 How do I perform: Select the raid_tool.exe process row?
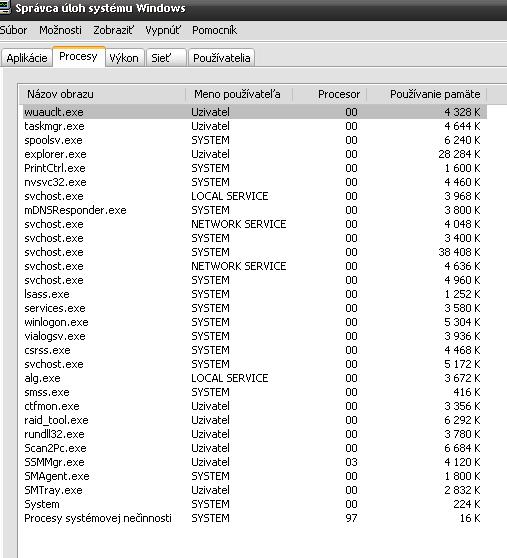point(254,420)
